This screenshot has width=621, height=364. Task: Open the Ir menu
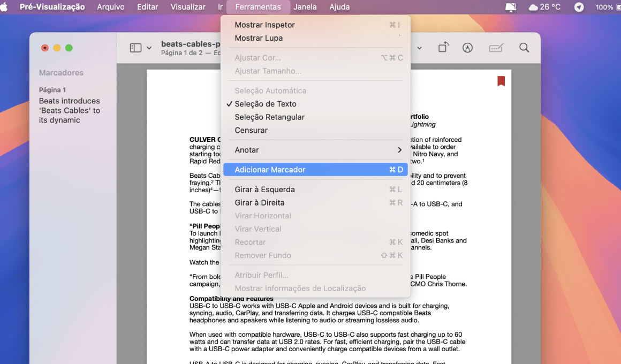[220, 7]
